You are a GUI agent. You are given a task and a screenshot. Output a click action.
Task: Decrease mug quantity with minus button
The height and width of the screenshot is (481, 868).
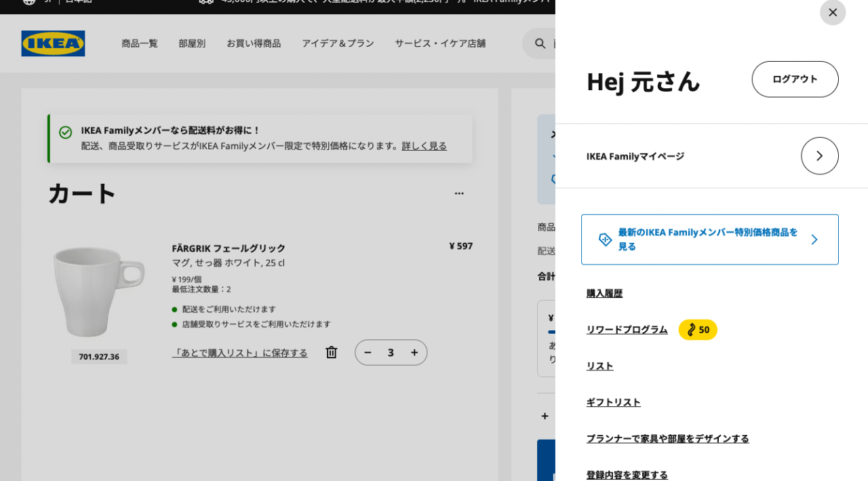coord(368,352)
